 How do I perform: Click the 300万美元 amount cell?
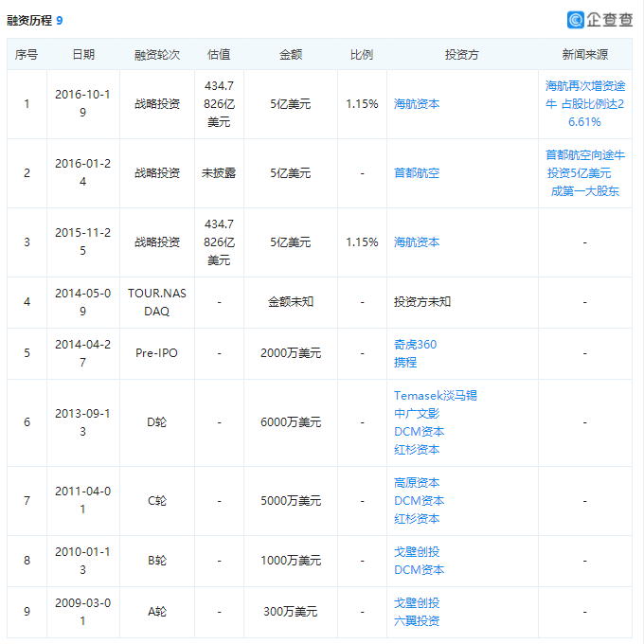291,612
